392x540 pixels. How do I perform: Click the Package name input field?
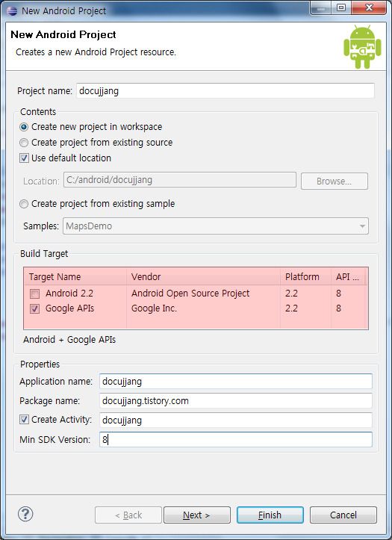click(x=236, y=401)
